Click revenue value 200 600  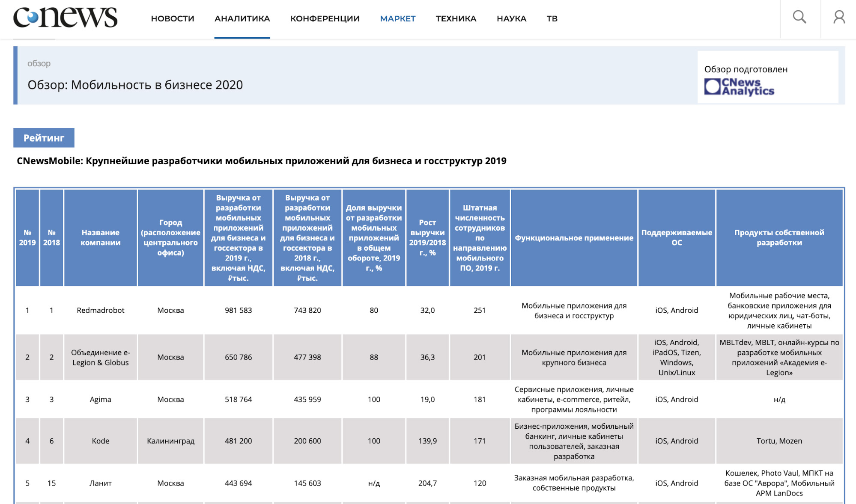point(307,441)
